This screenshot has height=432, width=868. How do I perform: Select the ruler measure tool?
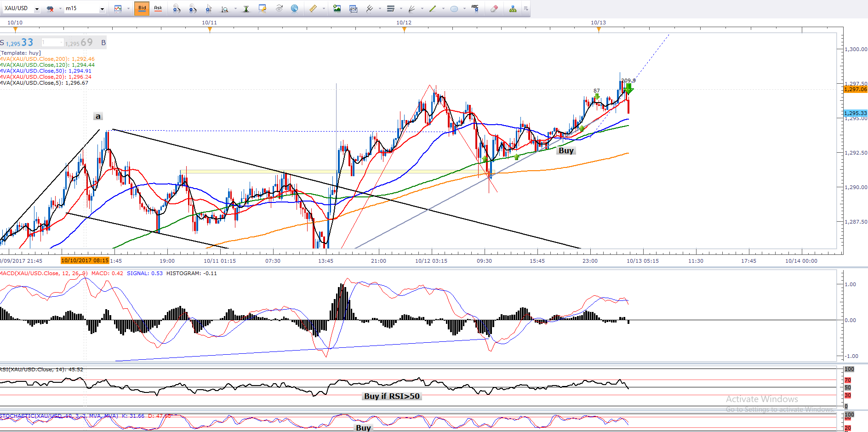(313, 9)
